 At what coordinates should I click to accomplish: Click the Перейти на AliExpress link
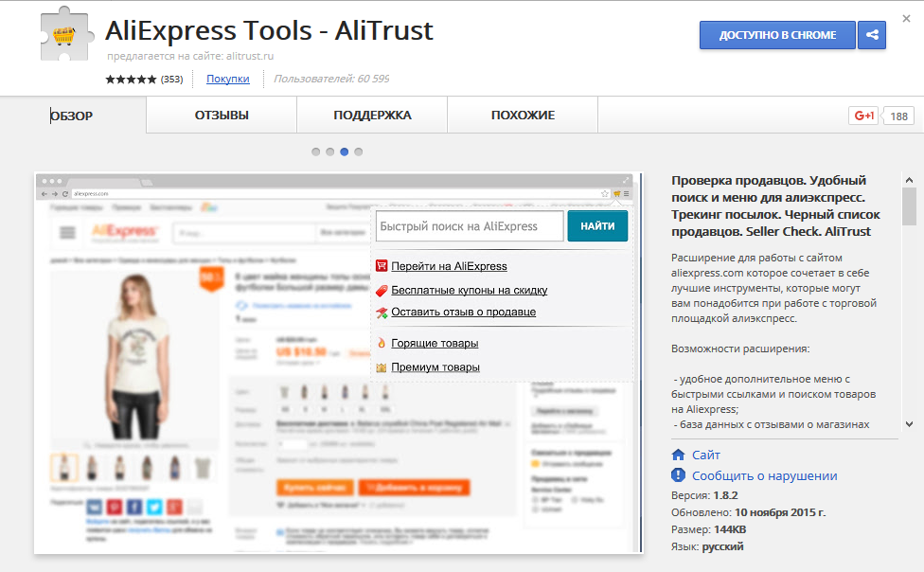(449, 266)
